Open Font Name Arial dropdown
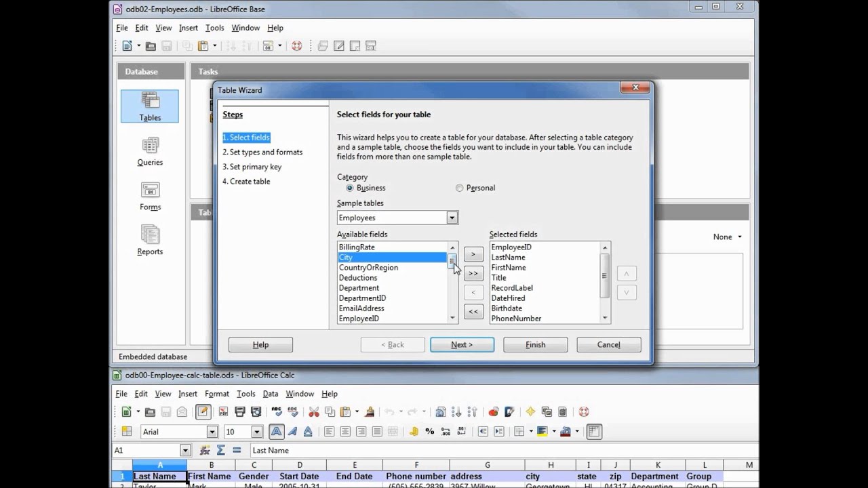The image size is (868, 488). pyautogui.click(x=212, y=432)
